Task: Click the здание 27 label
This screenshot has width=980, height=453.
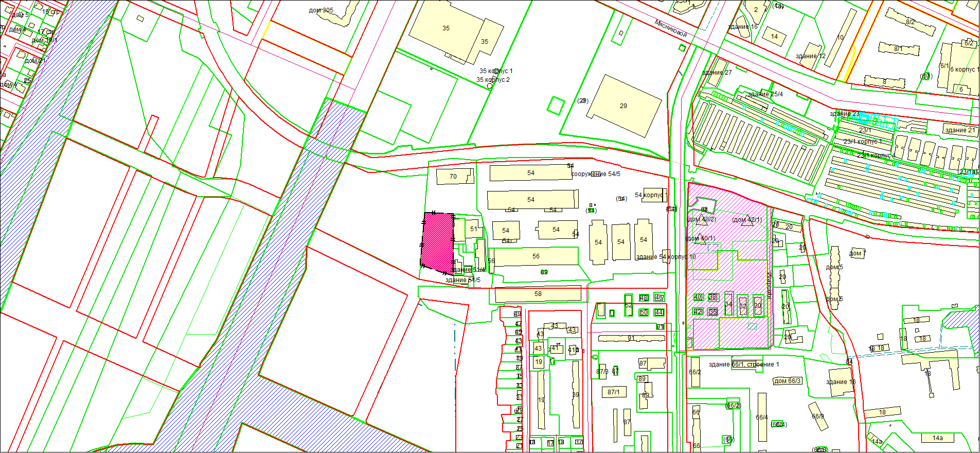Action: coord(717,73)
